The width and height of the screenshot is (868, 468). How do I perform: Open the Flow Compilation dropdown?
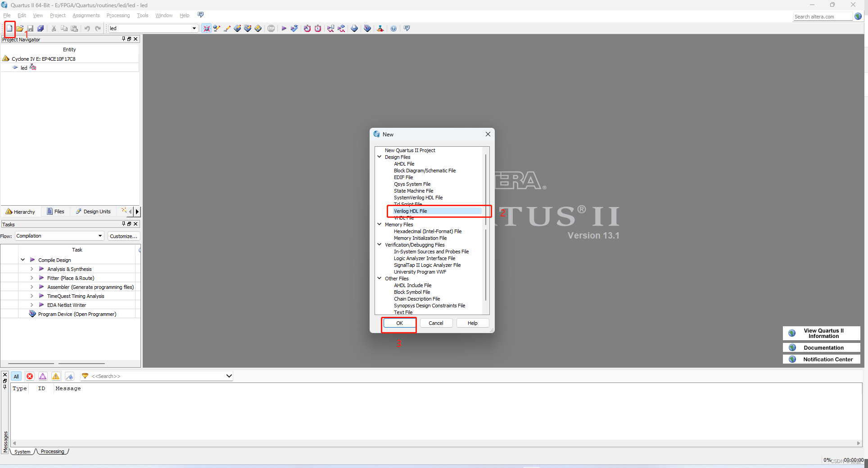pos(100,236)
